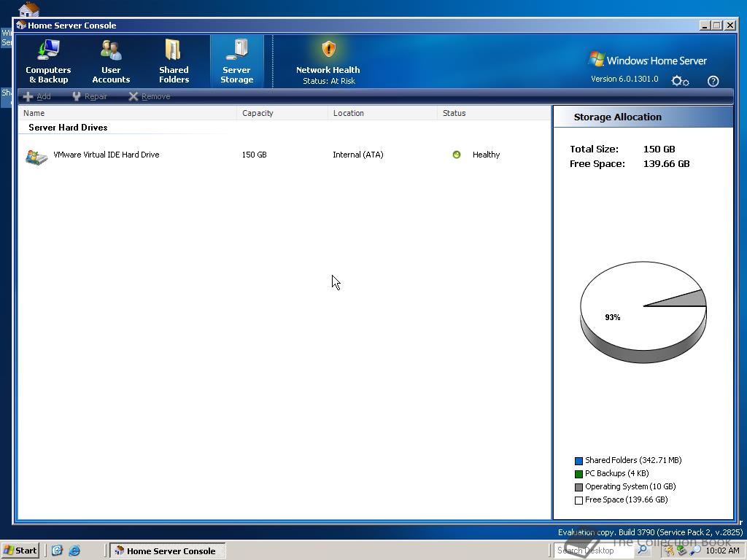
Task: Sort drives by the Location column header
Action: pyautogui.click(x=382, y=113)
